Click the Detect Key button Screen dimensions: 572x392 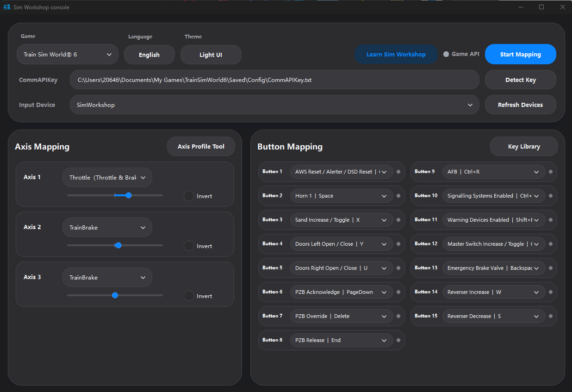521,80
